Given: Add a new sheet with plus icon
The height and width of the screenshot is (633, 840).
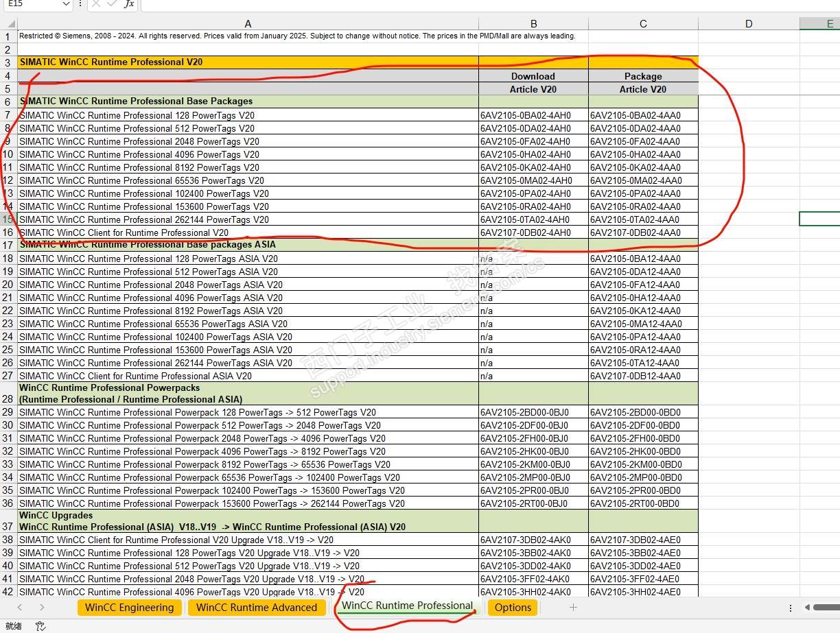Looking at the screenshot, I should pyautogui.click(x=573, y=607).
